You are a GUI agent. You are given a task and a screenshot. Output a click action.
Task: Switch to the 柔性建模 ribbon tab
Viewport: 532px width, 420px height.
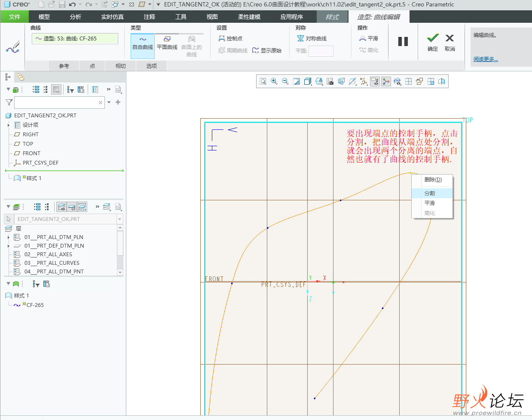point(249,17)
